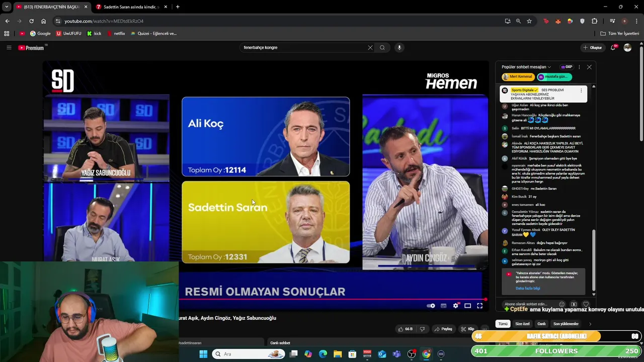Image resolution: width=644 pixels, height=362 pixels.
Task: Open UwUFUFU bookmark
Action: coord(69,34)
